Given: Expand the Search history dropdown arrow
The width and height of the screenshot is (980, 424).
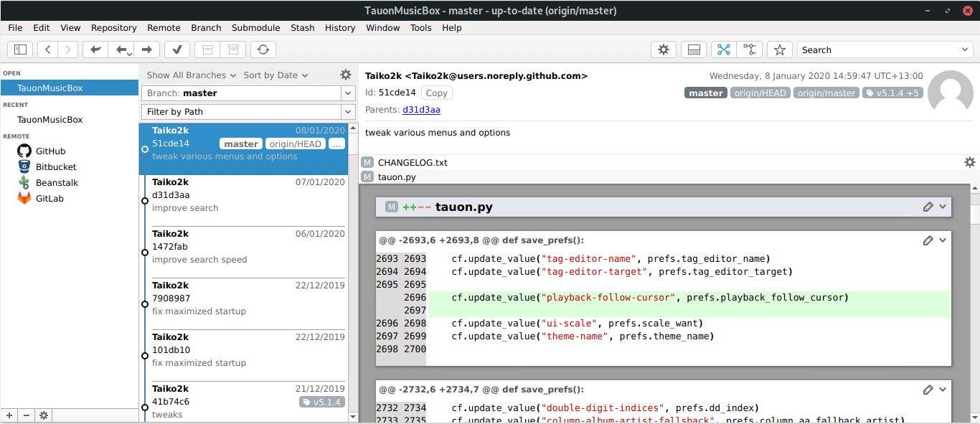Looking at the screenshot, I should coord(965,50).
